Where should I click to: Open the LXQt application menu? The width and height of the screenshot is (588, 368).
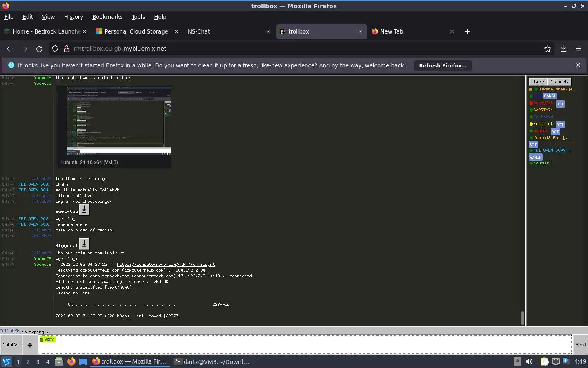click(x=7, y=361)
